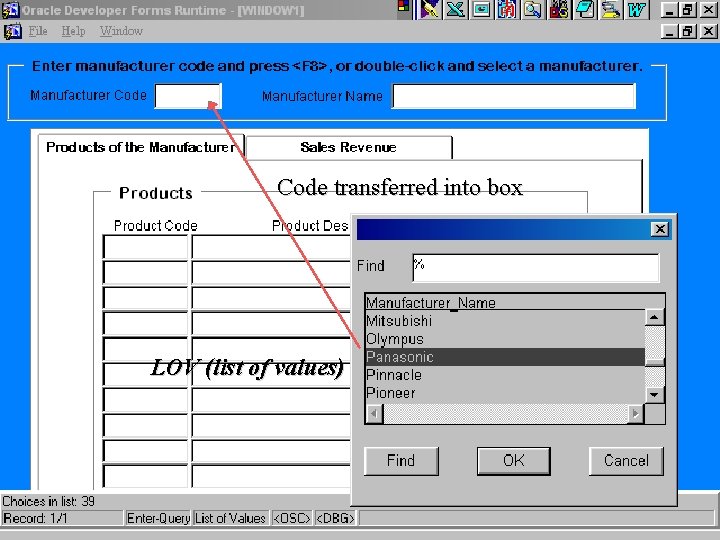
Task: Click the Manufacturer Code input box
Action: pos(188,96)
